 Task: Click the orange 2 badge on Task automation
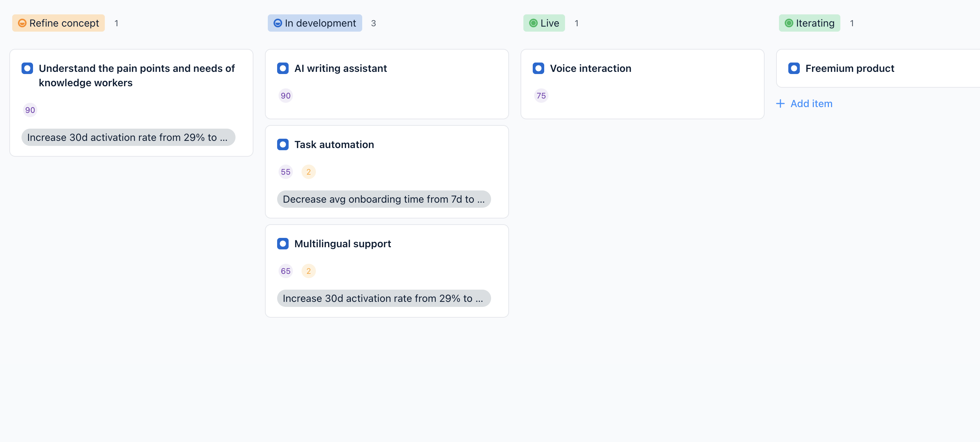pos(308,172)
